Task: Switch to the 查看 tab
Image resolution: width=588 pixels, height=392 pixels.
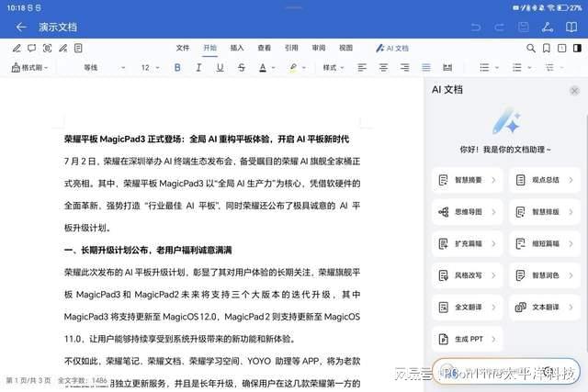Action: [265, 48]
